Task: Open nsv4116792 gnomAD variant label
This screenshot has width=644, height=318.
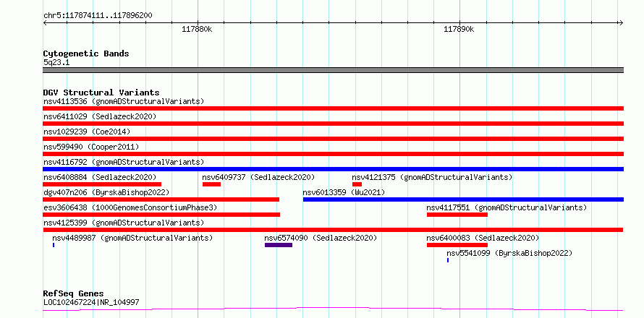Action: point(124,162)
